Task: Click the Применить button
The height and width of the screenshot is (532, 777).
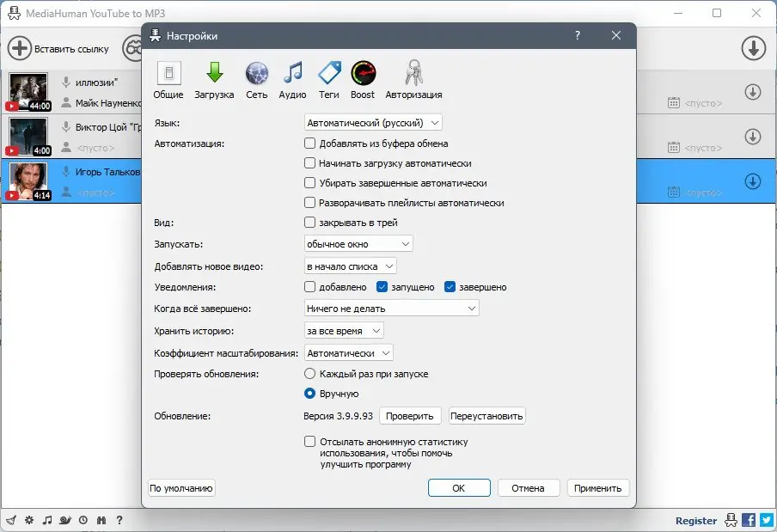Action: pos(597,488)
